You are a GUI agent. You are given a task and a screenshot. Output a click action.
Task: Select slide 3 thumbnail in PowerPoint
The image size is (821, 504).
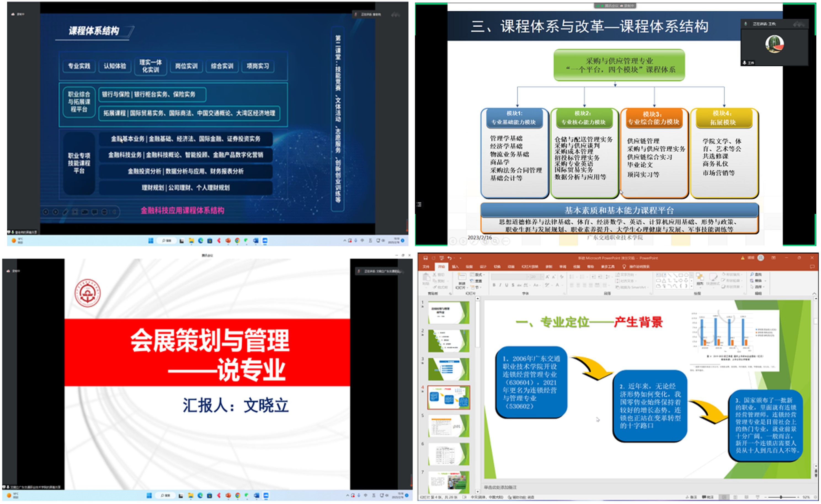pos(449,369)
